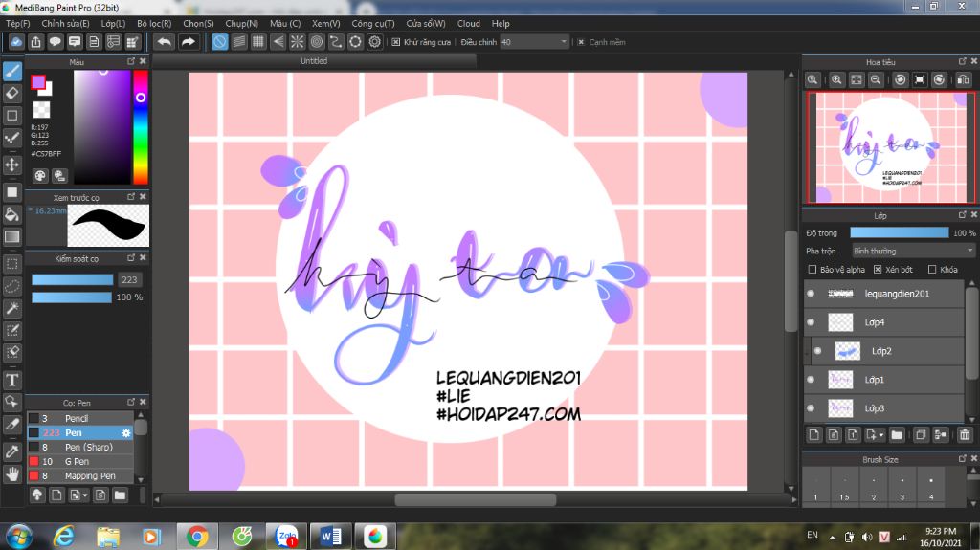Click the Redo arrow
The height and width of the screenshot is (550, 980).
[x=188, y=42]
